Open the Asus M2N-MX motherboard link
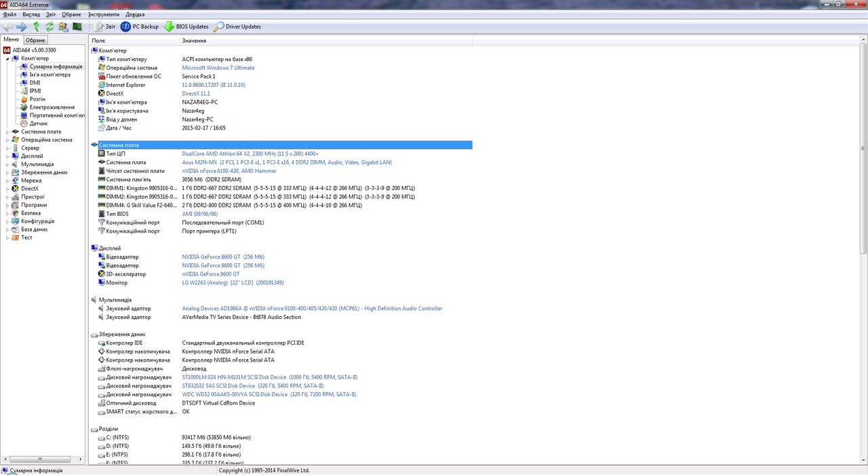 [x=287, y=162]
